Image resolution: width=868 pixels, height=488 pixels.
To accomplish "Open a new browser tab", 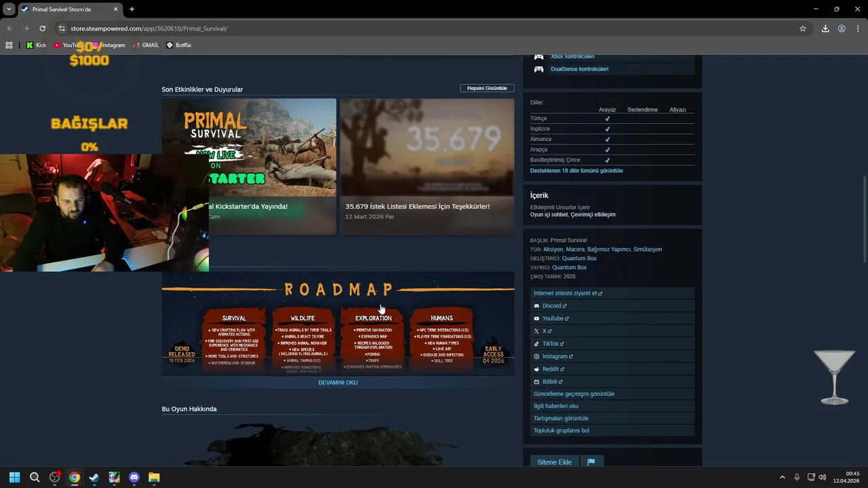I will coord(132,9).
